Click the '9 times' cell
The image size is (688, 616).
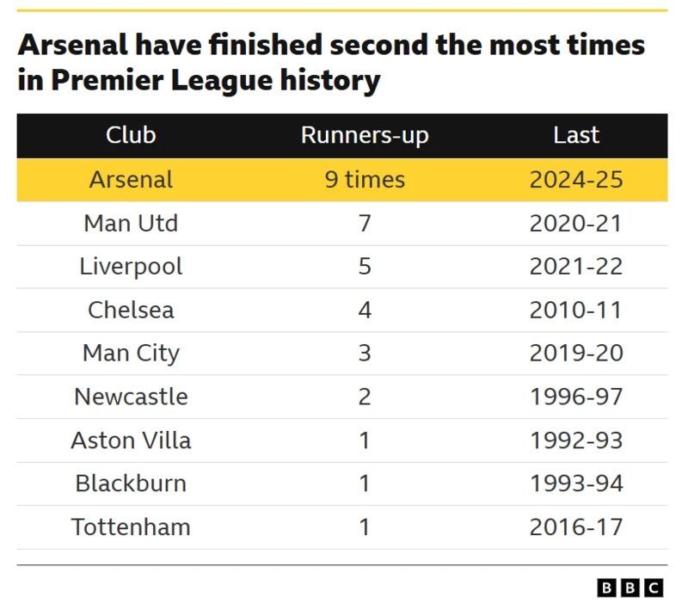365,179
